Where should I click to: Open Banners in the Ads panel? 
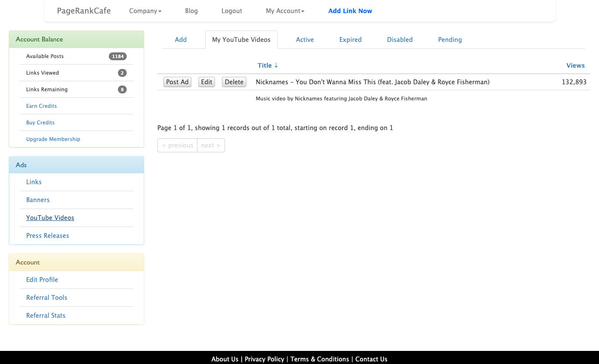pyautogui.click(x=38, y=200)
